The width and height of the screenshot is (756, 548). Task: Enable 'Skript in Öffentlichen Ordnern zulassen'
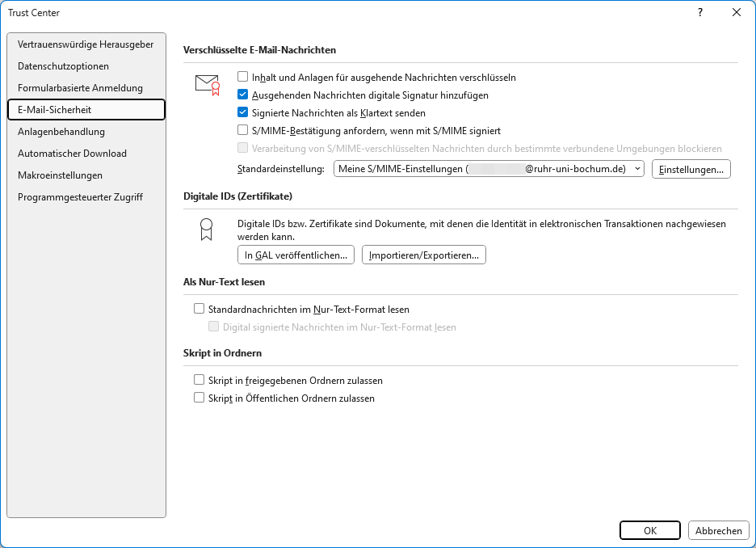[199, 398]
